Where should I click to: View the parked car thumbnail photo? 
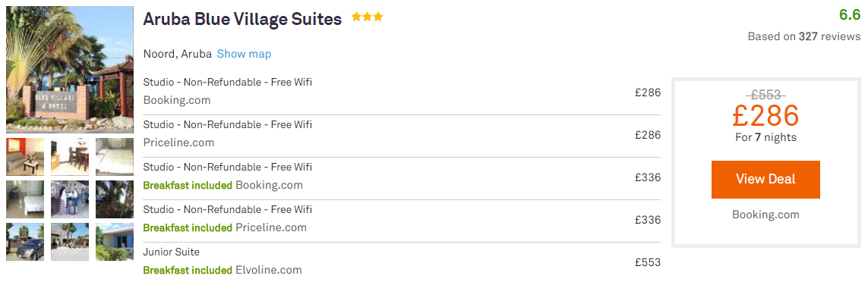pos(25,242)
